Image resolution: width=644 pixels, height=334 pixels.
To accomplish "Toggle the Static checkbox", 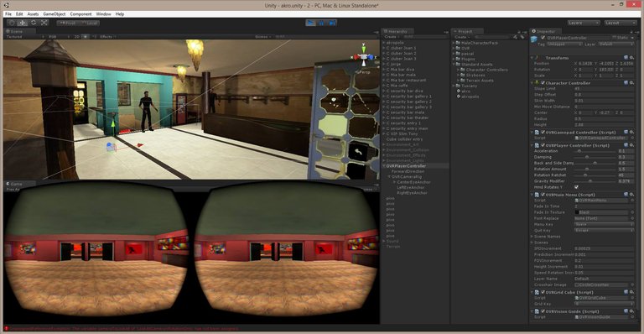I will tap(615, 38).
